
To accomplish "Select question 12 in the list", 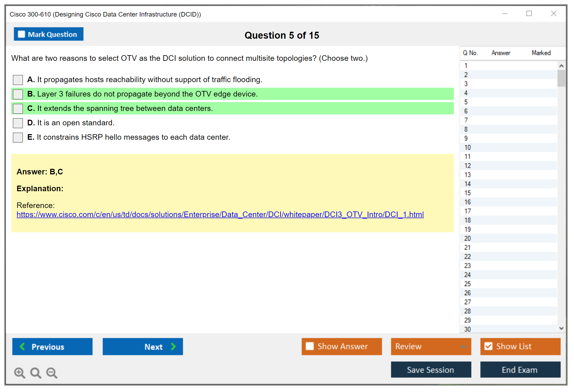I will click(x=467, y=166).
